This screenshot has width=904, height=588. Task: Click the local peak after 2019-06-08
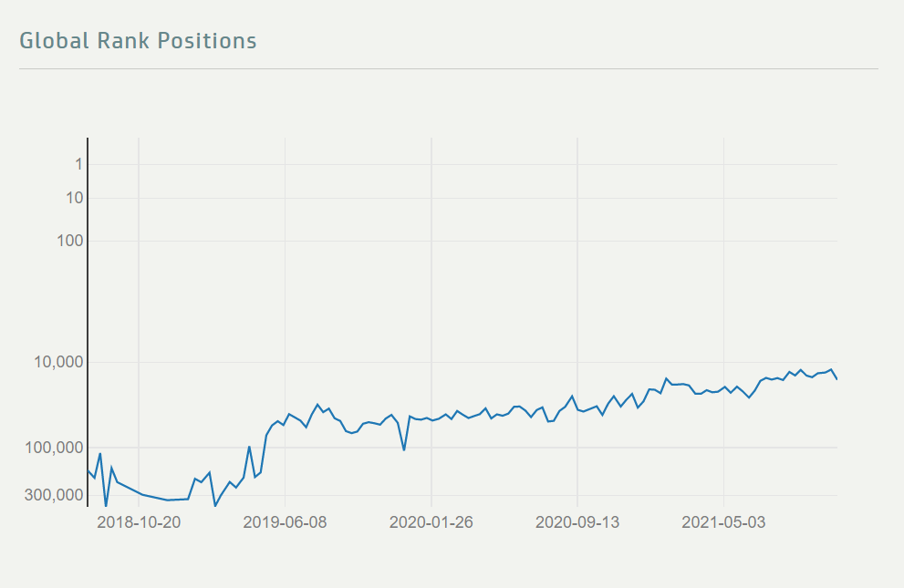(317, 405)
